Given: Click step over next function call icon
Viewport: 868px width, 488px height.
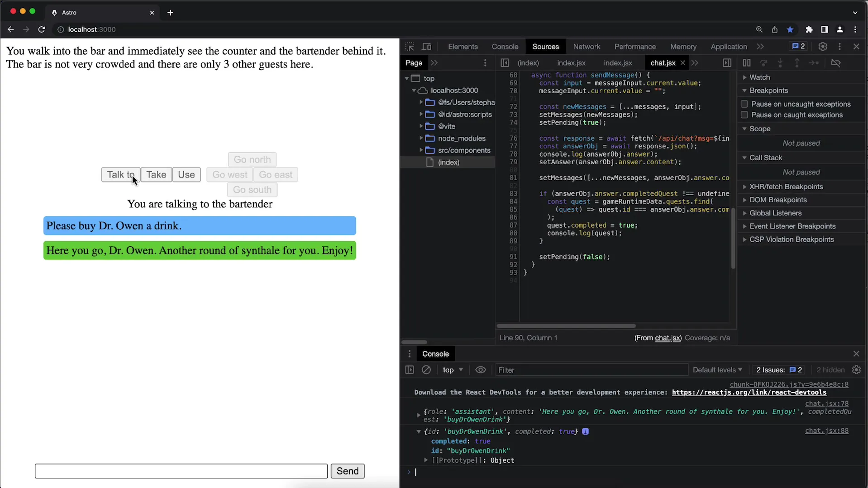Looking at the screenshot, I should pos(763,63).
